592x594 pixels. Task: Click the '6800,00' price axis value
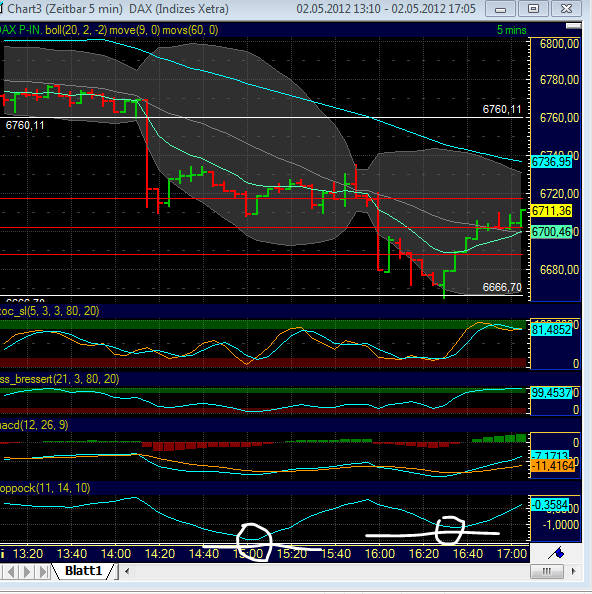coord(559,44)
